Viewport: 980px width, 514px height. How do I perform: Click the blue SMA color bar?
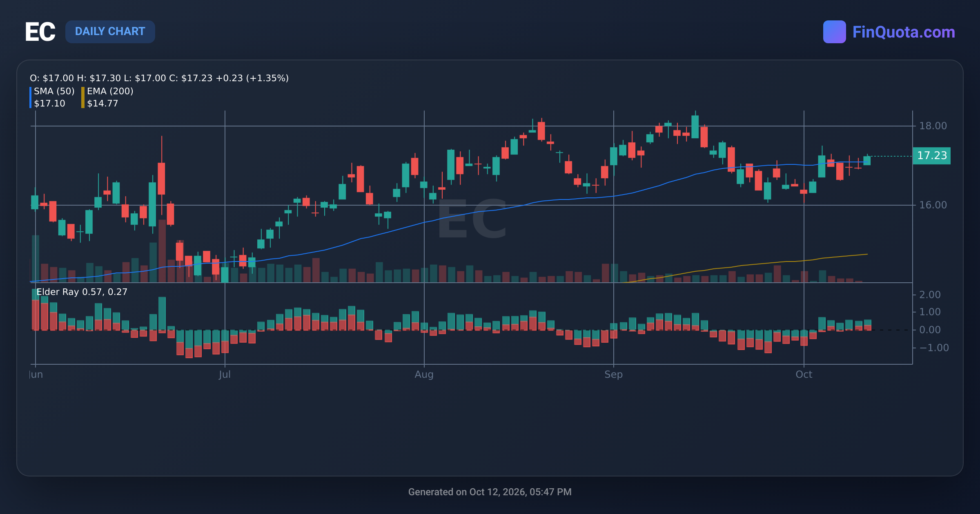pyautogui.click(x=31, y=97)
